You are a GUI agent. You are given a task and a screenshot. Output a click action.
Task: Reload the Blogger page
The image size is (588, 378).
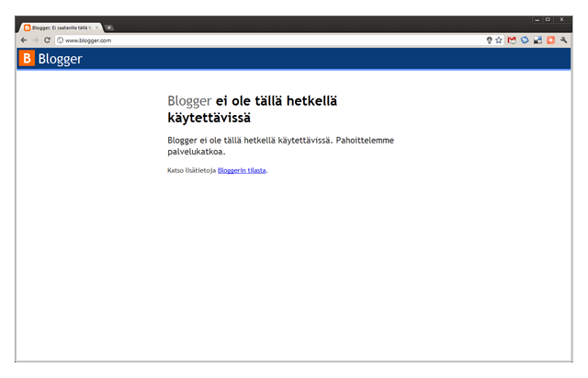point(47,40)
